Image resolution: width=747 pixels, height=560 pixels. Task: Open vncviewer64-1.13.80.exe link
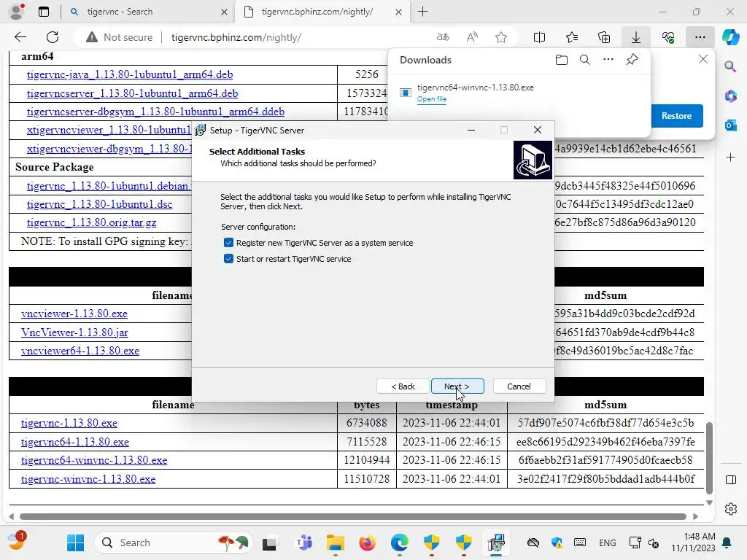[80, 351]
